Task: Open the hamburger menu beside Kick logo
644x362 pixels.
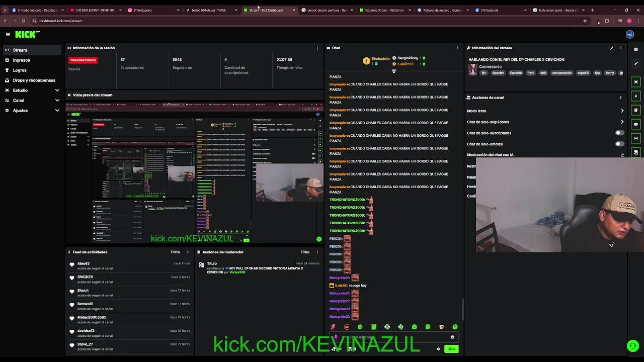Action: (8, 34)
